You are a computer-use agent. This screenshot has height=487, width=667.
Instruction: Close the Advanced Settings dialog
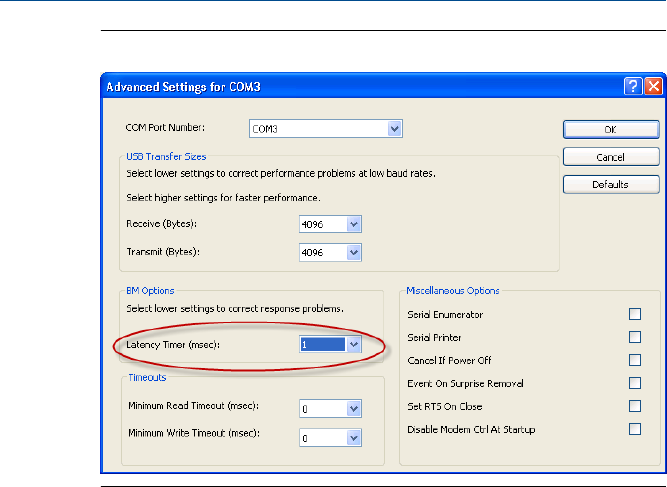[x=652, y=87]
